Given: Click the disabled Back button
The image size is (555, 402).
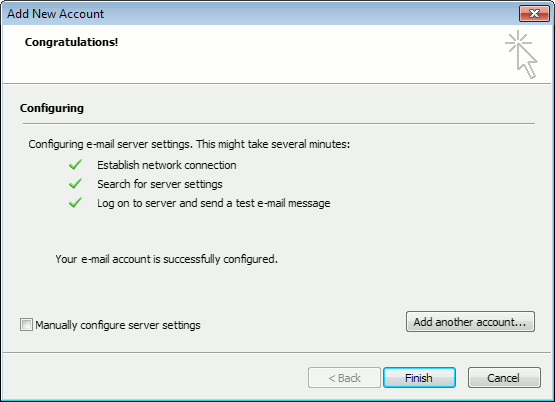Looking at the screenshot, I should [344, 378].
